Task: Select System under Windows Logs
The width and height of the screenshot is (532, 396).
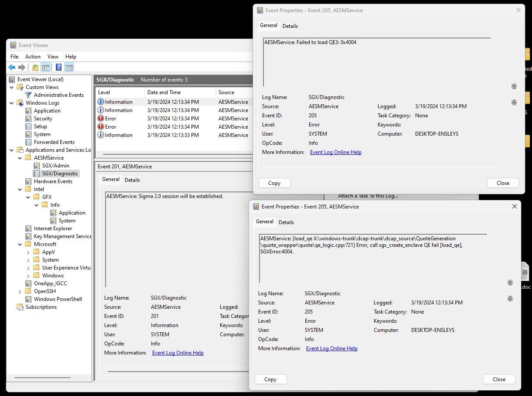Action: click(42, 134)
